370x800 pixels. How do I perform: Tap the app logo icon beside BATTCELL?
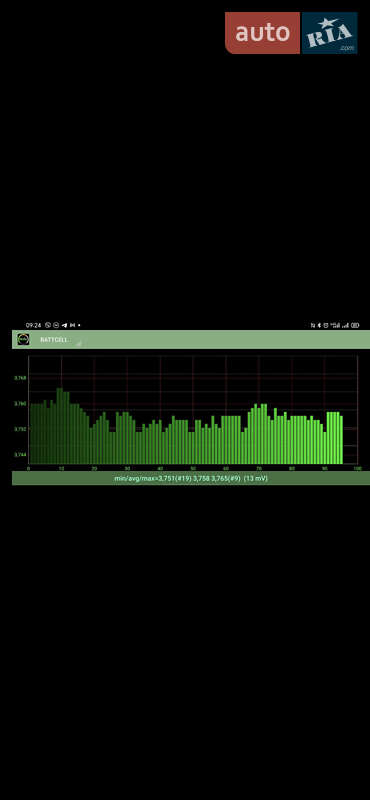coord(23,339)
